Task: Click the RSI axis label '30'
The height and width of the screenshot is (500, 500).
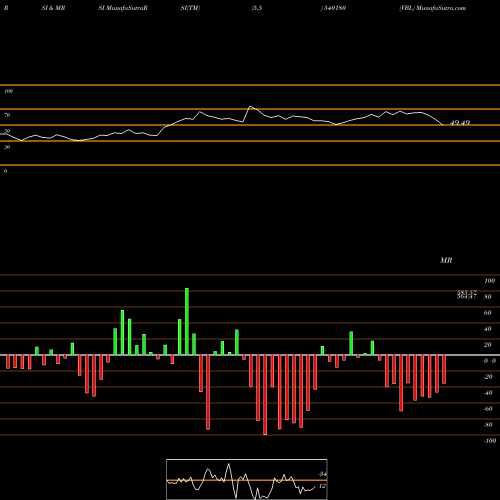Action: (7, 147)
